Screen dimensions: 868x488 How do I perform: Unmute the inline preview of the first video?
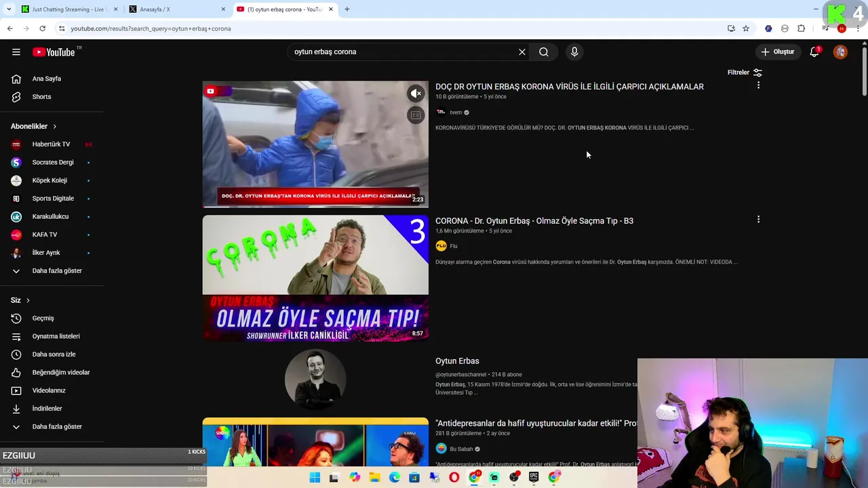(x=416, y=94)
